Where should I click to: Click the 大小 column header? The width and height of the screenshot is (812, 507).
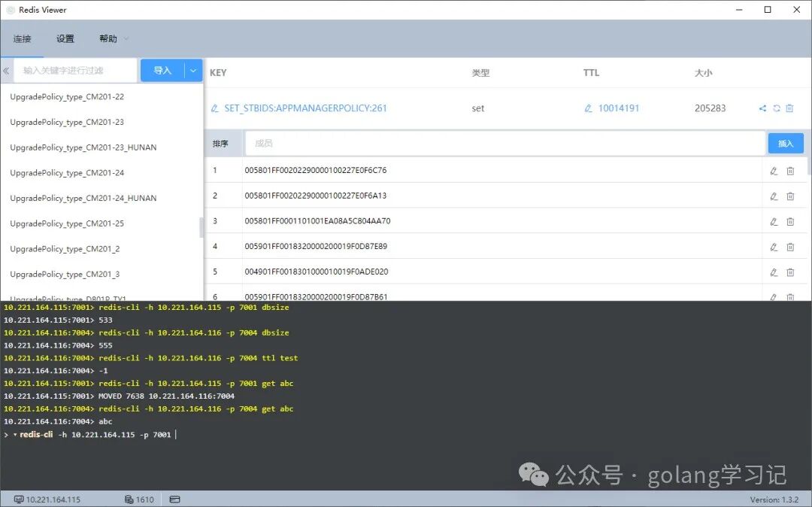(x=703, y=73)
